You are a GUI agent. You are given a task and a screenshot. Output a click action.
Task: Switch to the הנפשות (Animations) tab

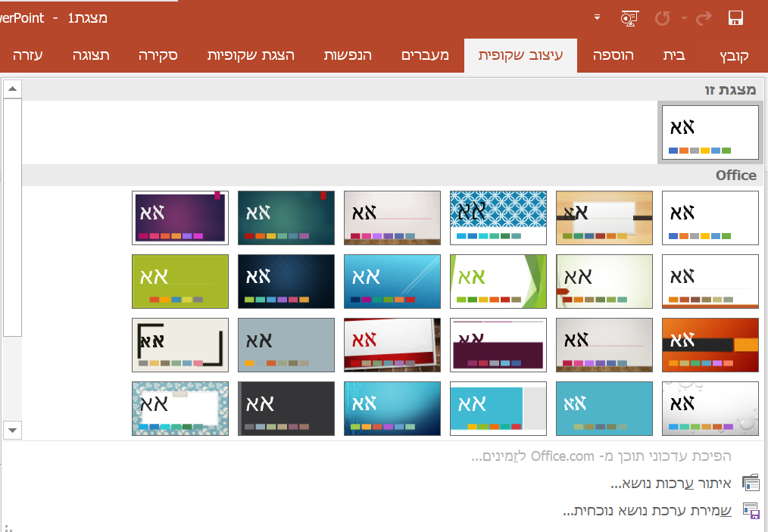[348, 55]
